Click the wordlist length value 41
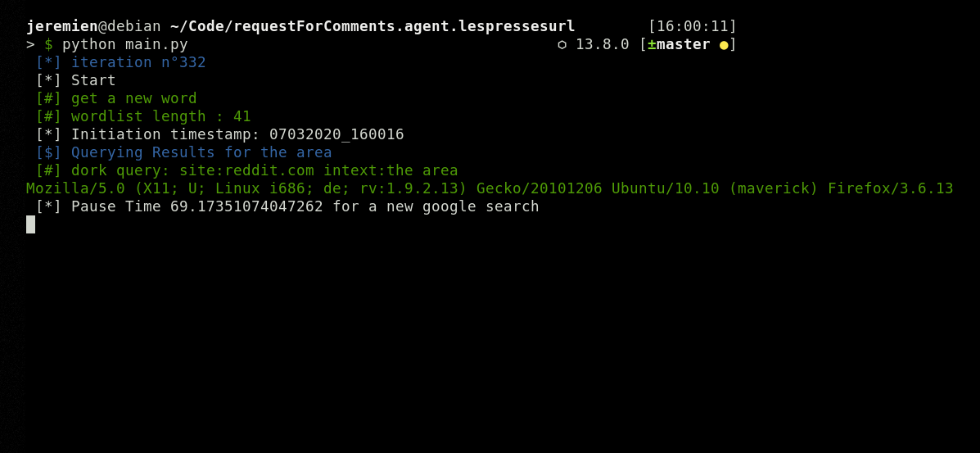The width and height of the screenshot is (980, 453). [242, 116]
